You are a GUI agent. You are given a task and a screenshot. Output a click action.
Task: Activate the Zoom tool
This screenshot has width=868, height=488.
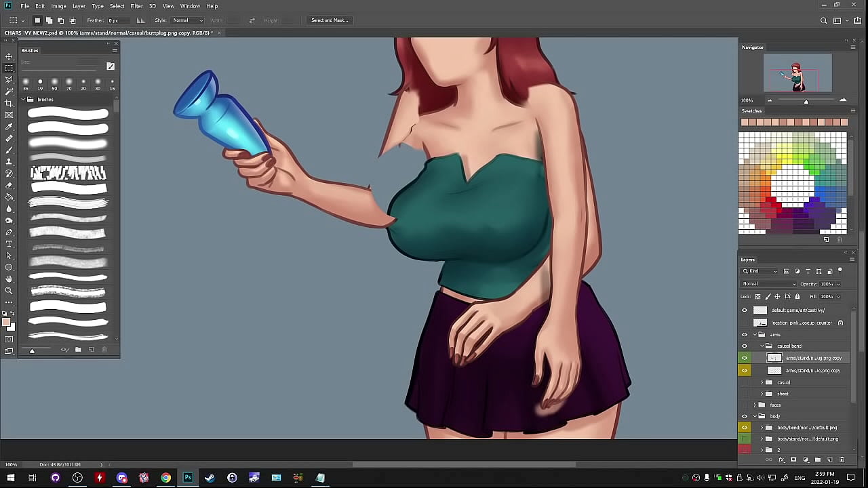click(9, 290)
